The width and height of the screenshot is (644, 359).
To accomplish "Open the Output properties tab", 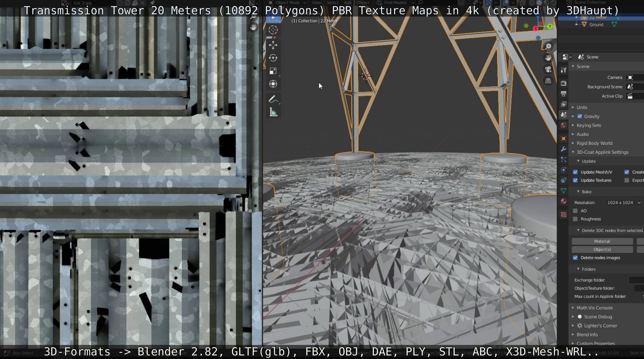I will (564, 94).
